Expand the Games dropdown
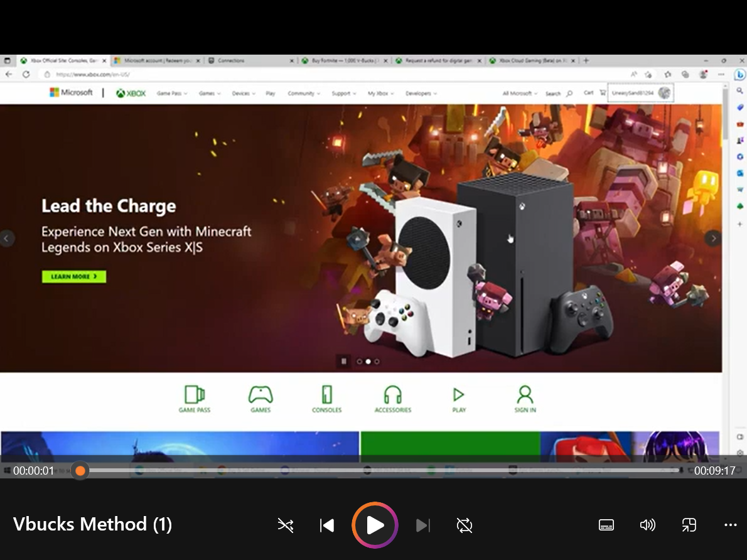Viewport: 747px width, 560px height. (x=210, y=94)
